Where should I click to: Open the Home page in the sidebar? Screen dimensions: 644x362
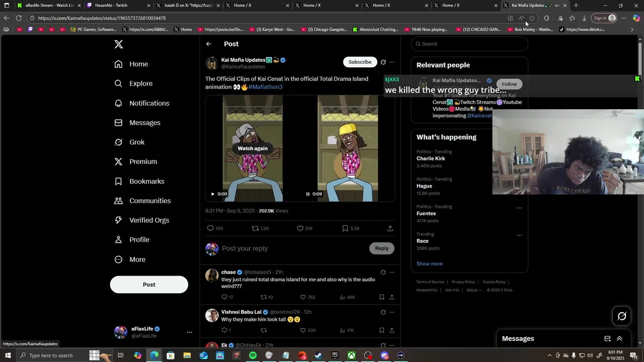click(x=131, y=64)
